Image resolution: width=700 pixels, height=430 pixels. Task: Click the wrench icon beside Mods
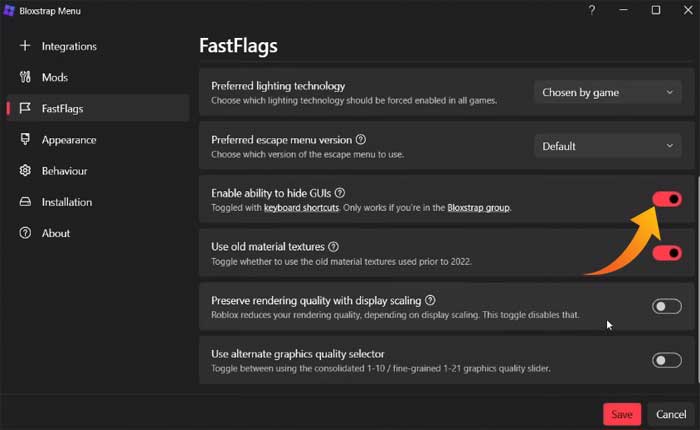[25, 77]
